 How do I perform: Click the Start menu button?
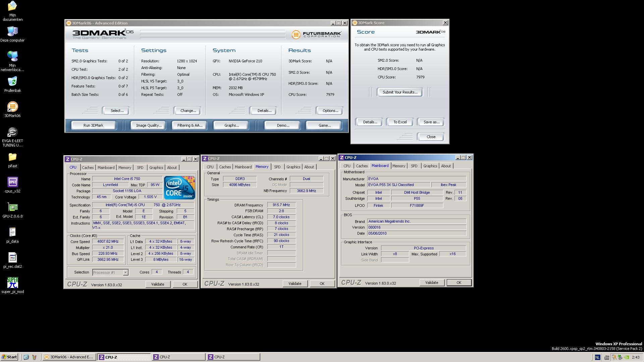(x=9, y=357)
